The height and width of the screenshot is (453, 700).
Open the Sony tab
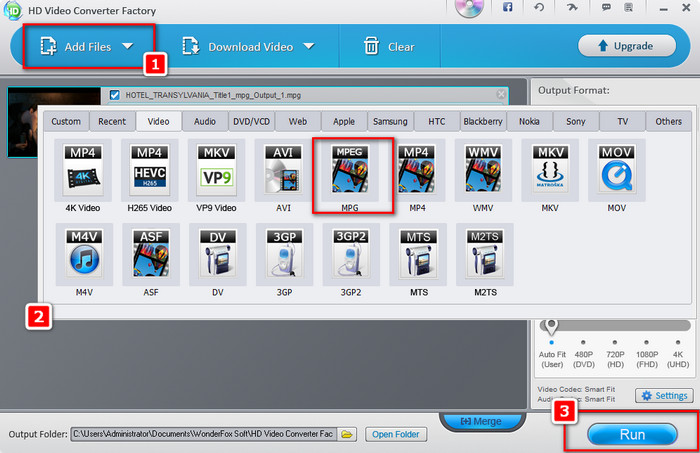(x=575, y=121)
